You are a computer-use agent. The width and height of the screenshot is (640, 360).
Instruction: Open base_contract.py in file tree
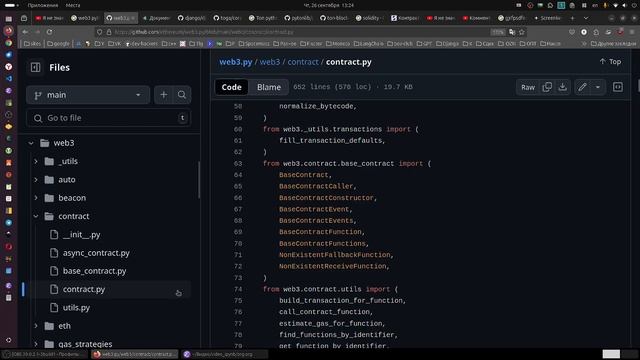click(x=94, y=271)
